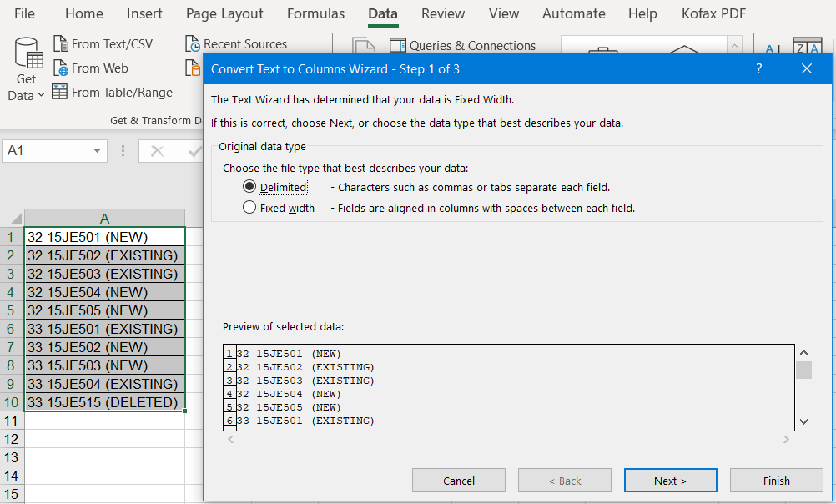Click Next to proceed in the wizard
This screenshot has width=836, height=504.
tap(670, 480)
